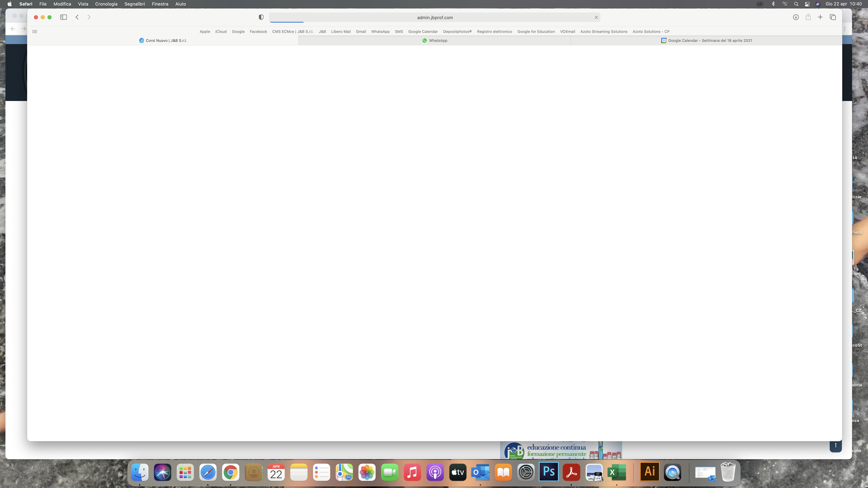
Task: Show tab overview icon
Action: click(833, 17)
